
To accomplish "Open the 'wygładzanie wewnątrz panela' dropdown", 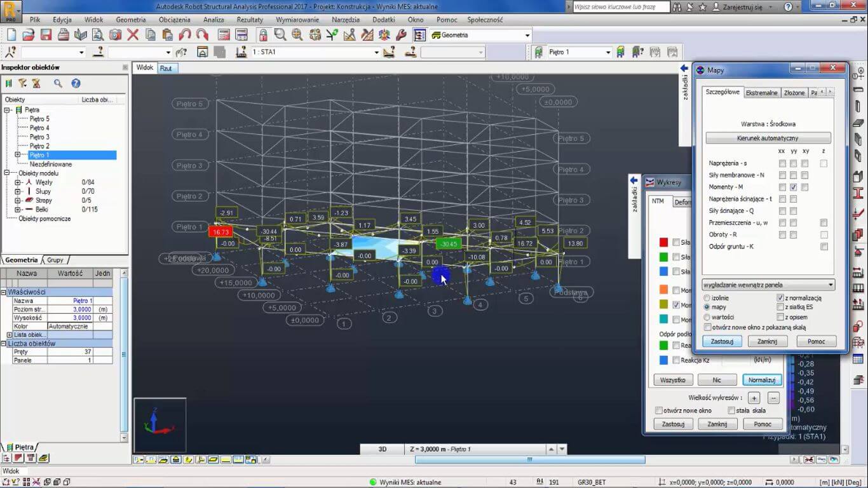I will point(768,285).
